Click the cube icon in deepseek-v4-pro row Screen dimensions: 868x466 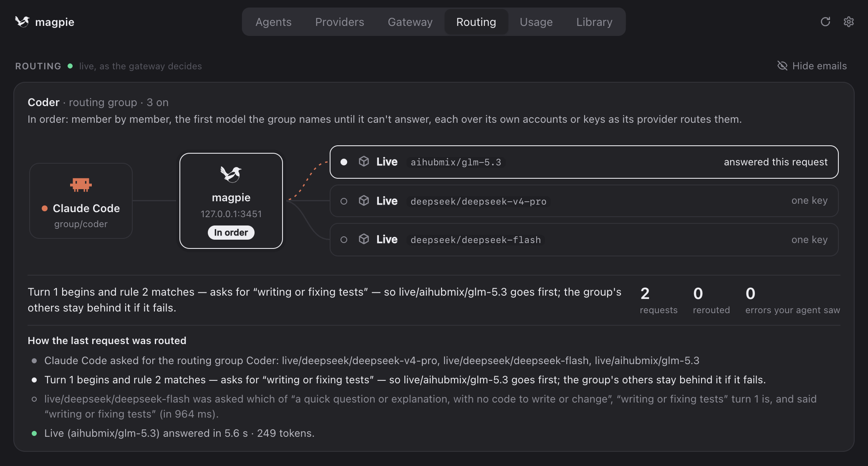364,201
